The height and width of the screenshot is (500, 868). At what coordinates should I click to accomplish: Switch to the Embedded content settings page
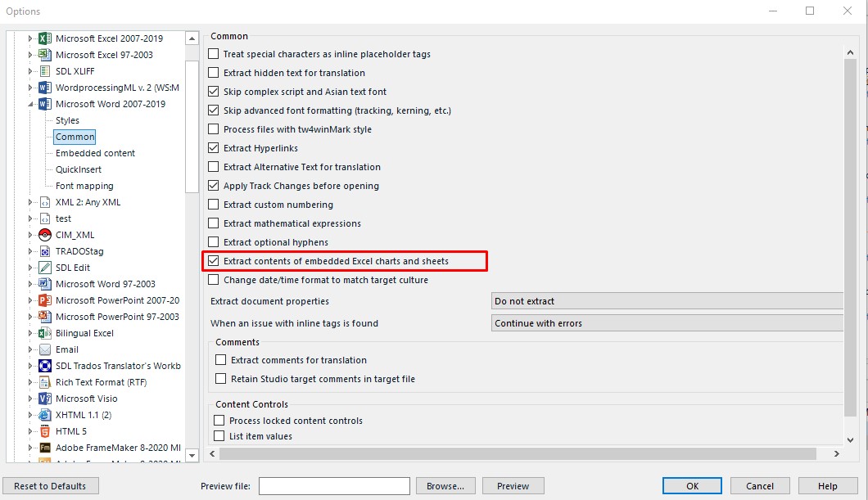pos(93,153)
